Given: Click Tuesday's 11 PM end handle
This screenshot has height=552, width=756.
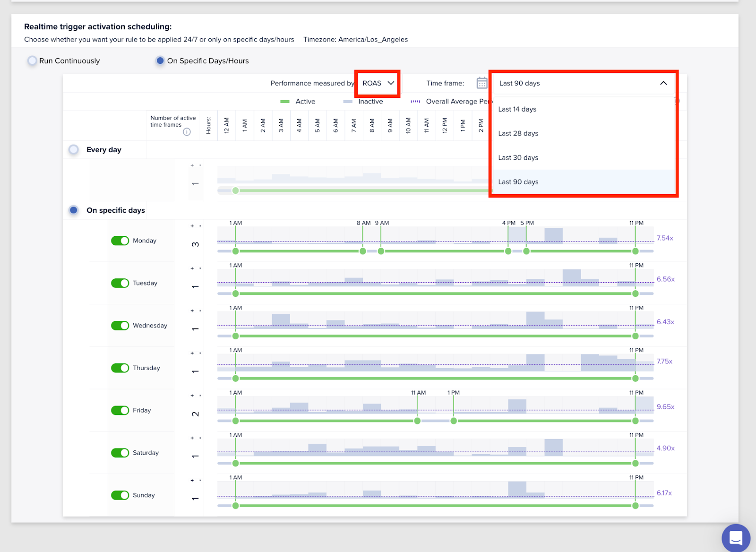Looking at the screenshot, I should tap(636, 294).
